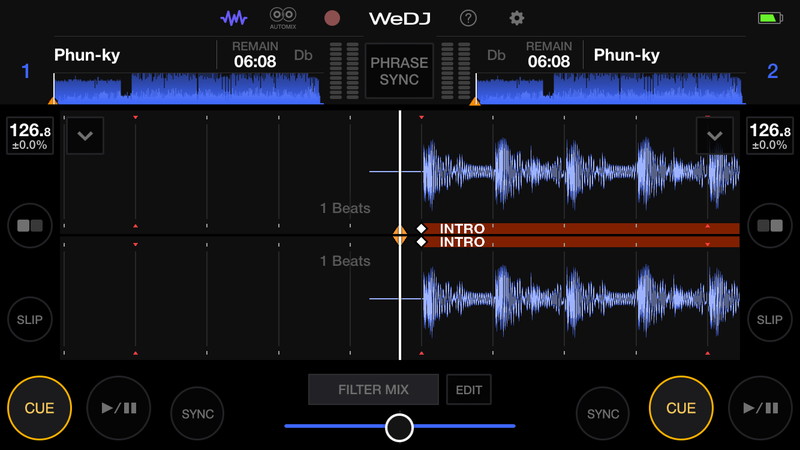Toggle Sync on deck 2

[x=603, y=414]
